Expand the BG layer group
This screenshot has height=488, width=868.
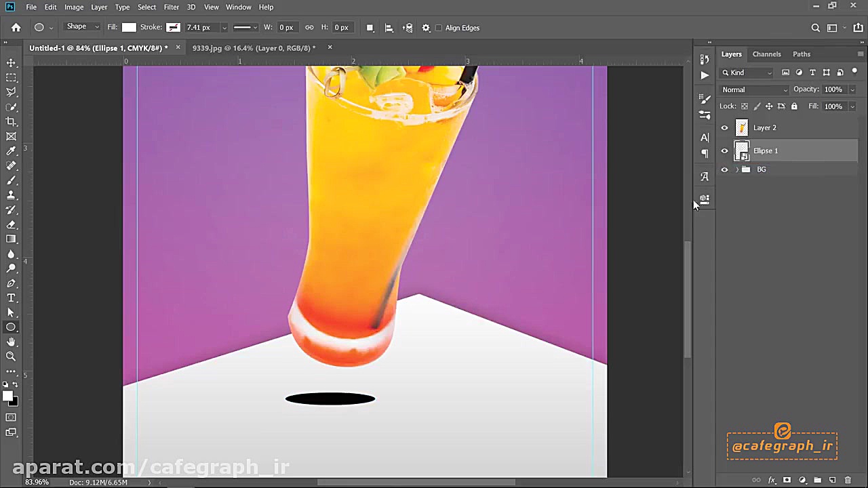pos(737,169)
